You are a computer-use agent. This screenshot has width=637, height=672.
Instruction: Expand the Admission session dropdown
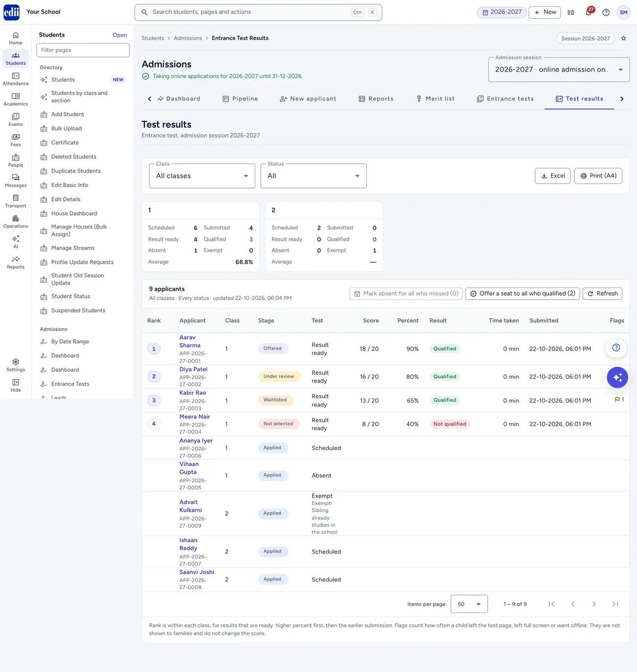(559, 70)
